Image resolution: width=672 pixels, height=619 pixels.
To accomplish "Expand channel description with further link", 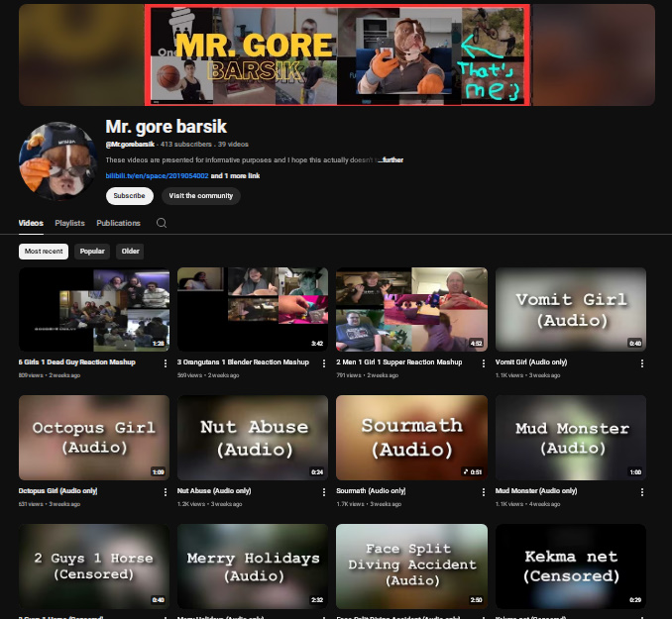I will pos(392,159).
